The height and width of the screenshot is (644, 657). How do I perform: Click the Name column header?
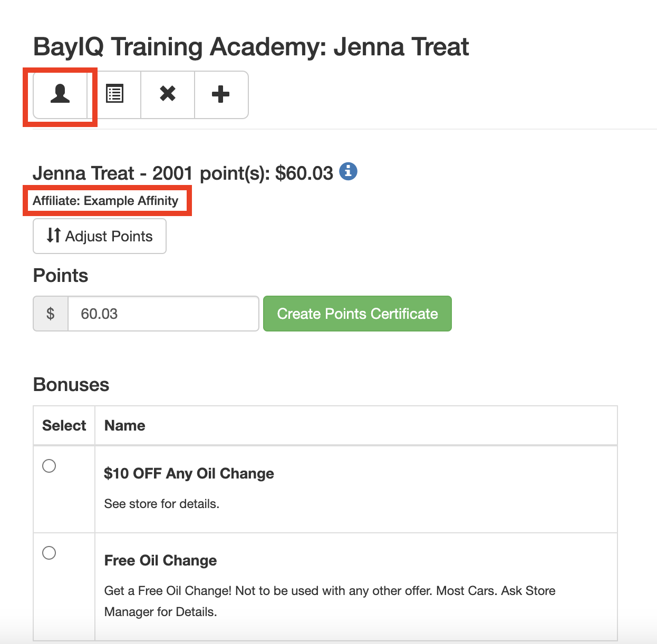(124, 425)
